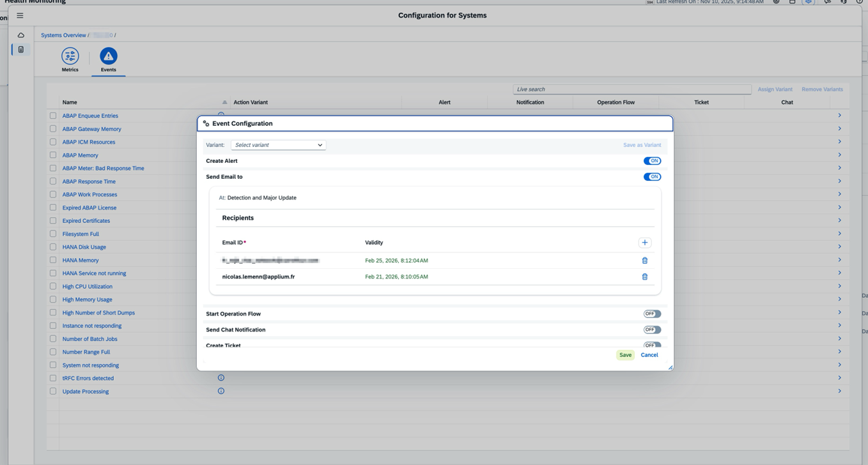Click into the Live search field
This screenshot has width=868, height=465.
(632, 89)
